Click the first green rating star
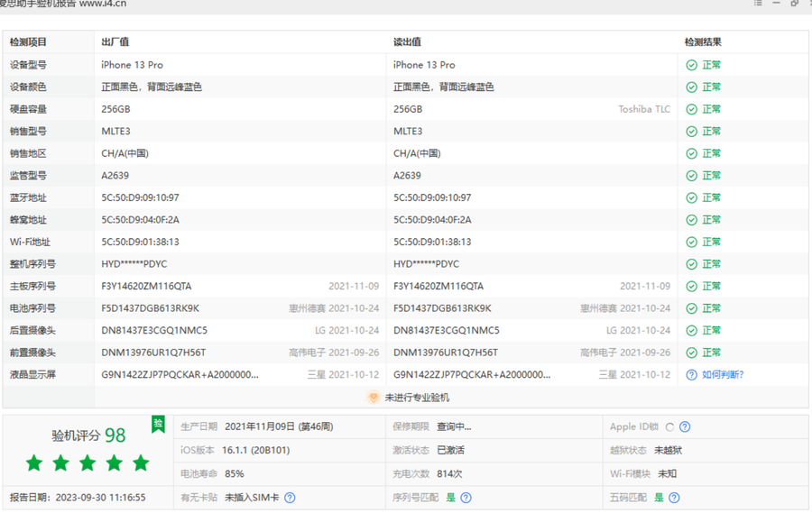 tap(34, 463)
